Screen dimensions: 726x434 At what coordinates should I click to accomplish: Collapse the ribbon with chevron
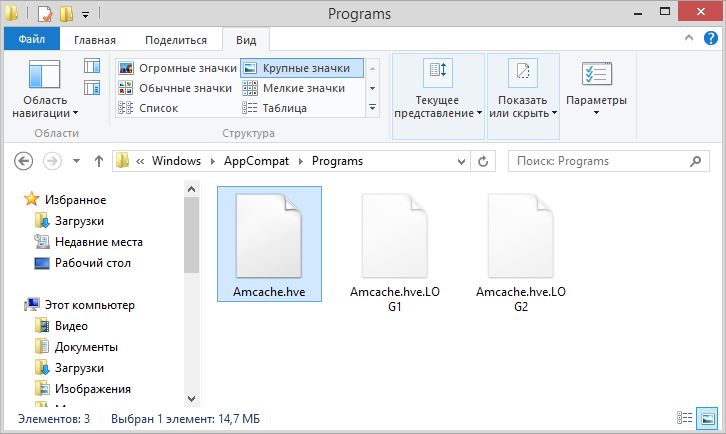689,38
